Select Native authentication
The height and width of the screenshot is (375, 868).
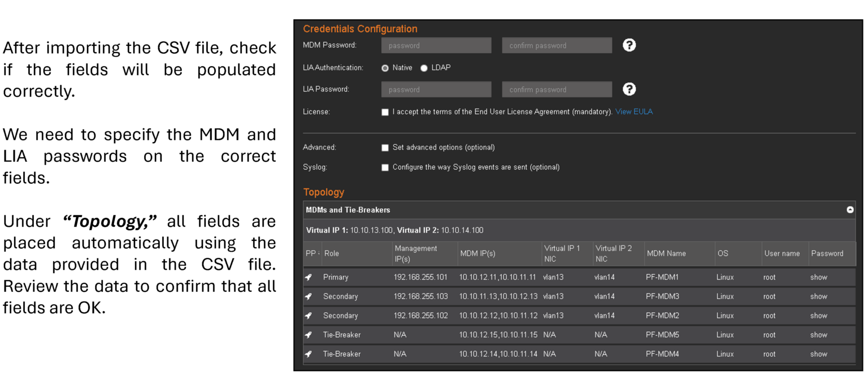pos(385,67)
